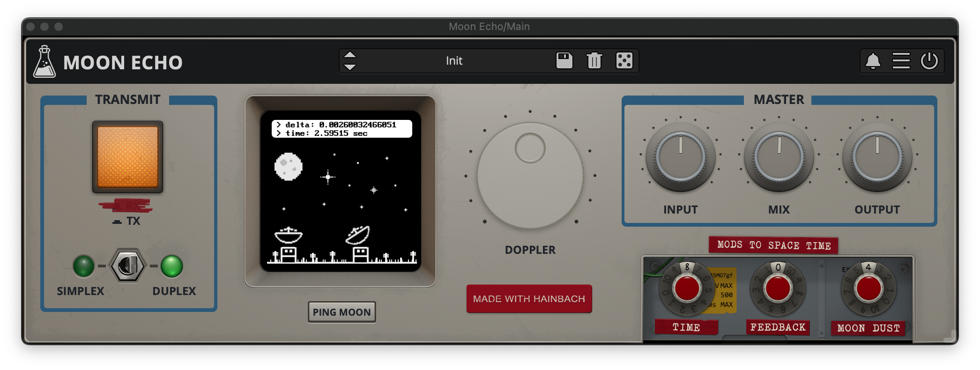Click the Input knob in Master

point(680,157)
